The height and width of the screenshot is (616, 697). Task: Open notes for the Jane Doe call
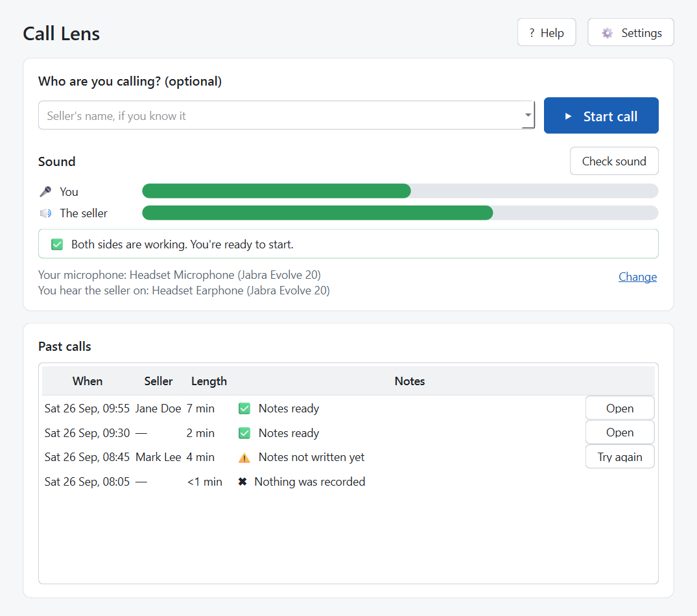coord(620,408)
